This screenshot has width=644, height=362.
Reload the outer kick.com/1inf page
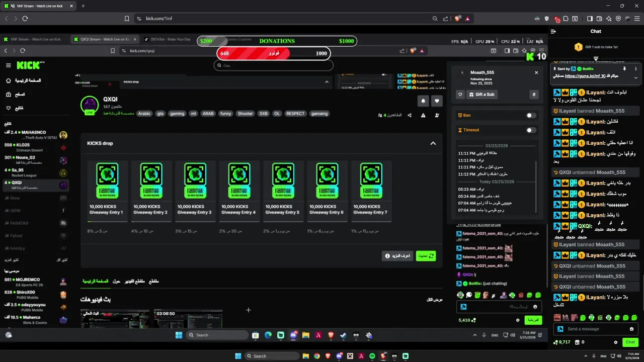click(x=25, y=19)
